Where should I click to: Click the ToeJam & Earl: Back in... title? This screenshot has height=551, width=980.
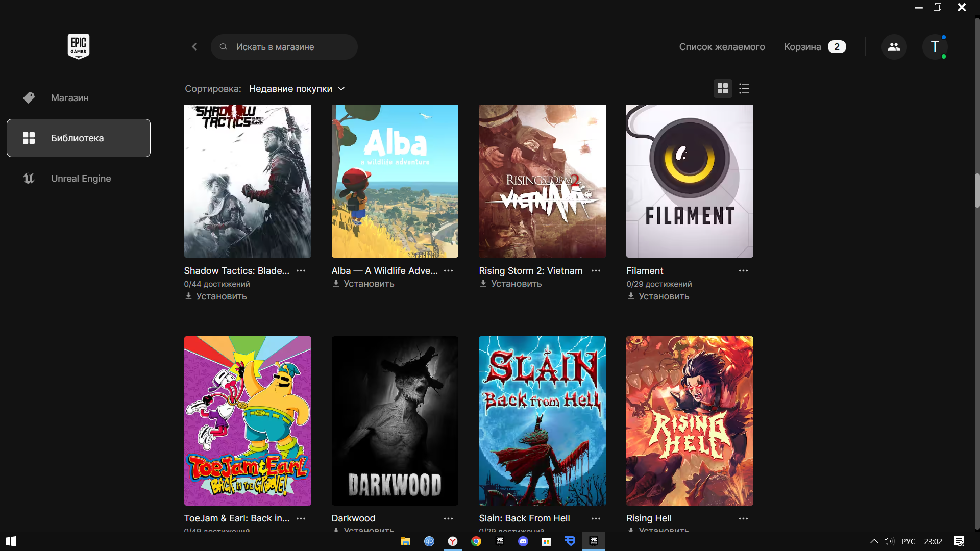[236, 518]
